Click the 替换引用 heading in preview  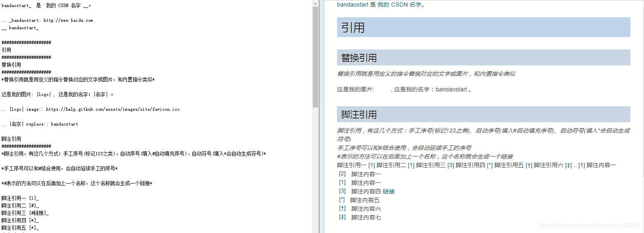pos(484,58)
